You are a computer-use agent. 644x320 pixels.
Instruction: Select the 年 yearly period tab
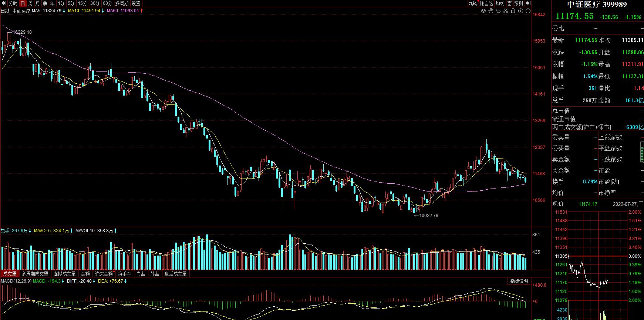(53, 3)
